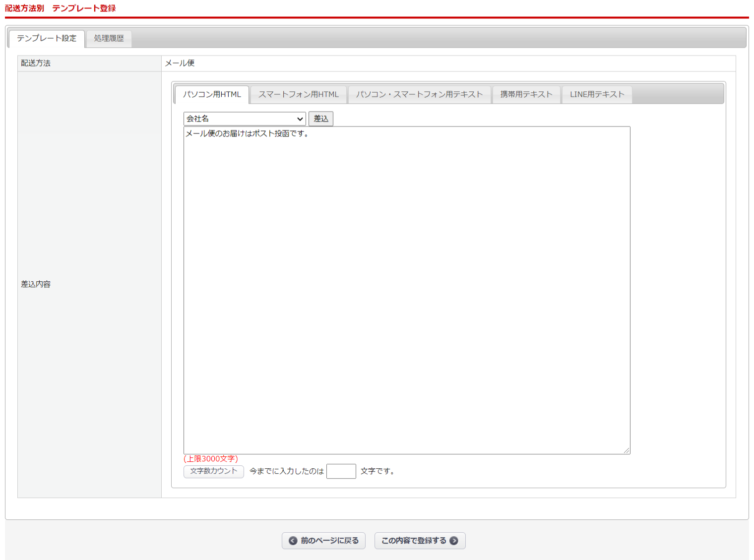Image resolution: width=754 pixels, height=560 pixels.
Task: Click the left arrow icon on 前のページに戻る
Action: tap(293, 541)
